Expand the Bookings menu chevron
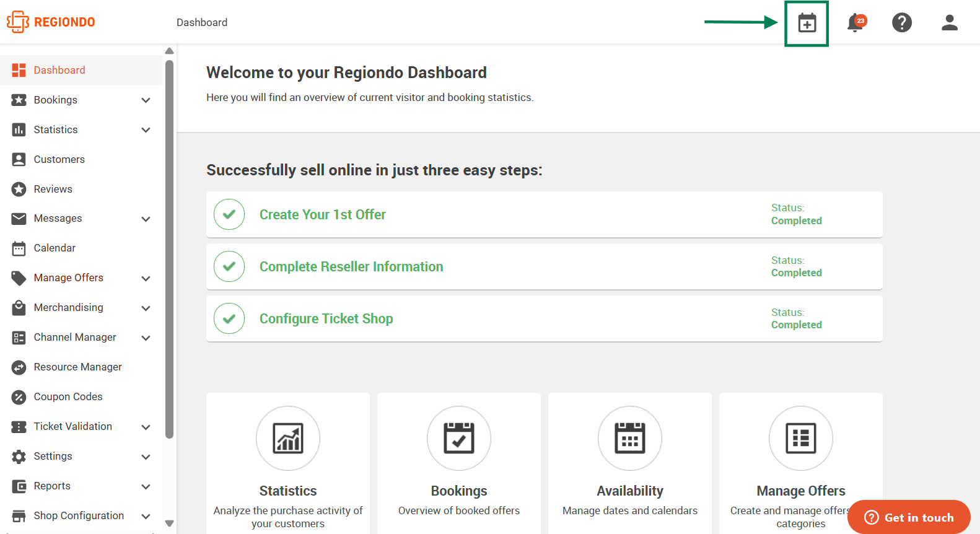Viewport: 980px width, 534px height. [146, 100]
